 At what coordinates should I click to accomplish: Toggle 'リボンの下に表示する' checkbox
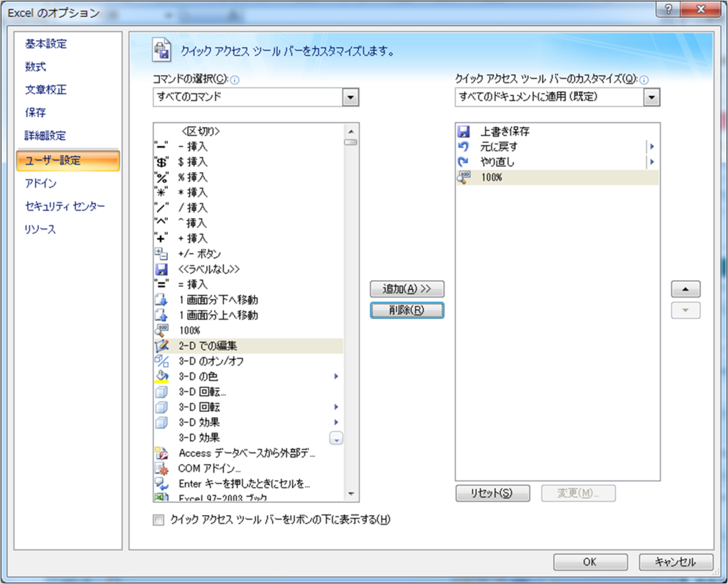pos(159,520)
